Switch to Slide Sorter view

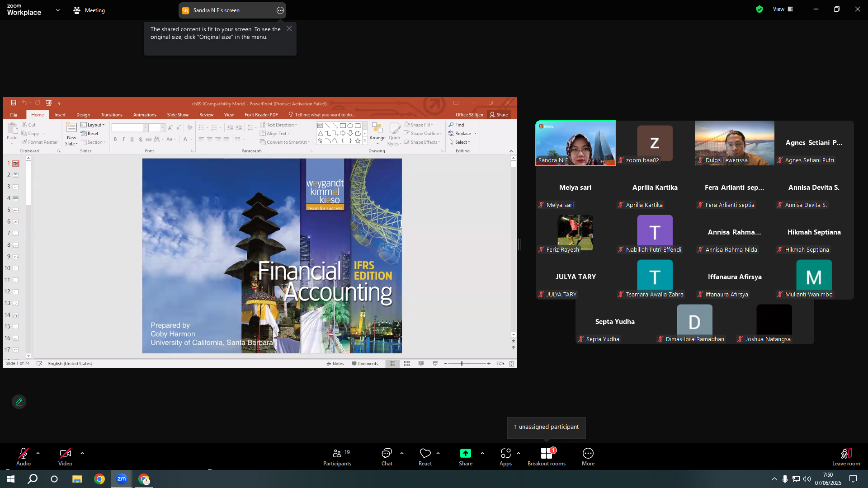407,364
